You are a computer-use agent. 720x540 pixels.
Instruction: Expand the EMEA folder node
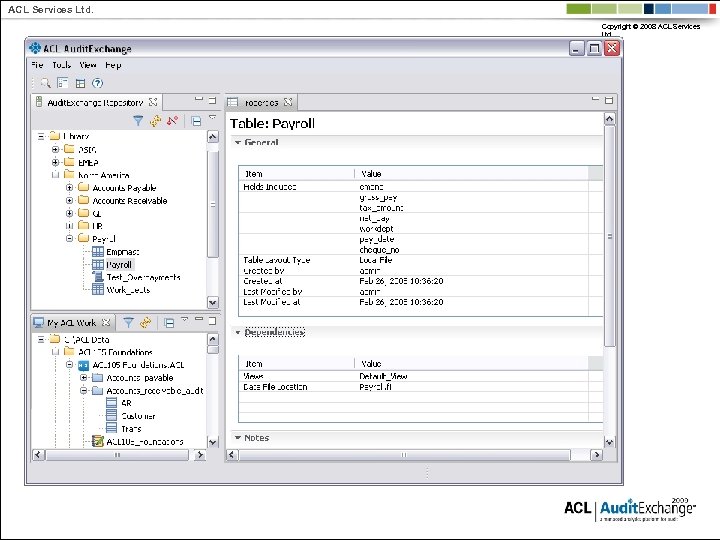pos(55,162)
